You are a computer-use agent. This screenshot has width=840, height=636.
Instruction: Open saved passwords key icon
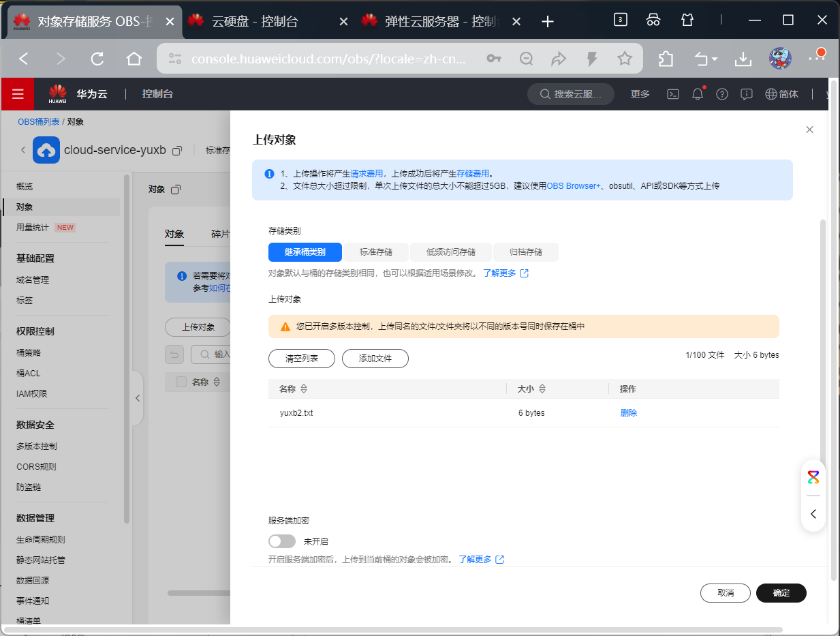[x=494, y=59]
